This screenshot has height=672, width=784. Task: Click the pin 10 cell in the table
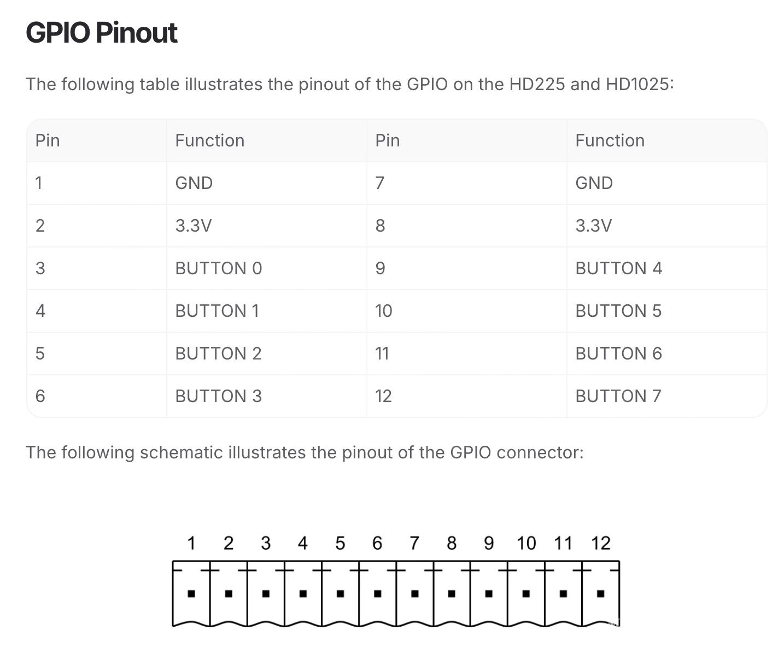coord(384,311)
